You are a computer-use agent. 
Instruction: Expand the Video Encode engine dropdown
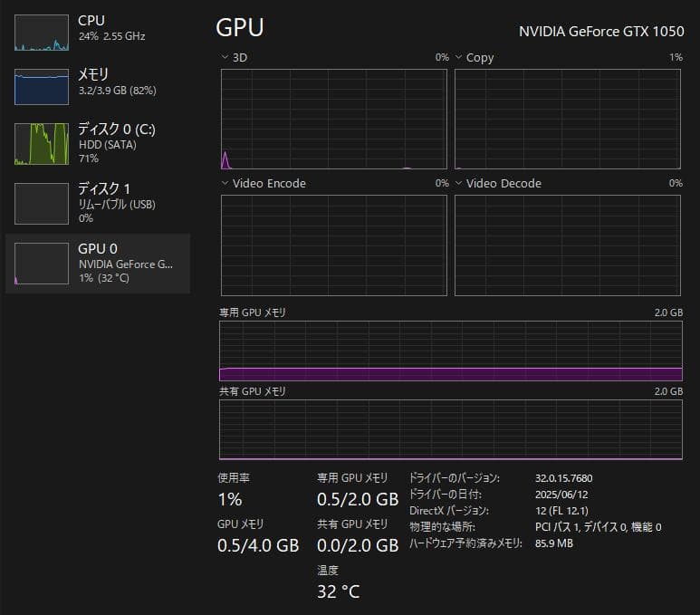(x=225, y=184)
